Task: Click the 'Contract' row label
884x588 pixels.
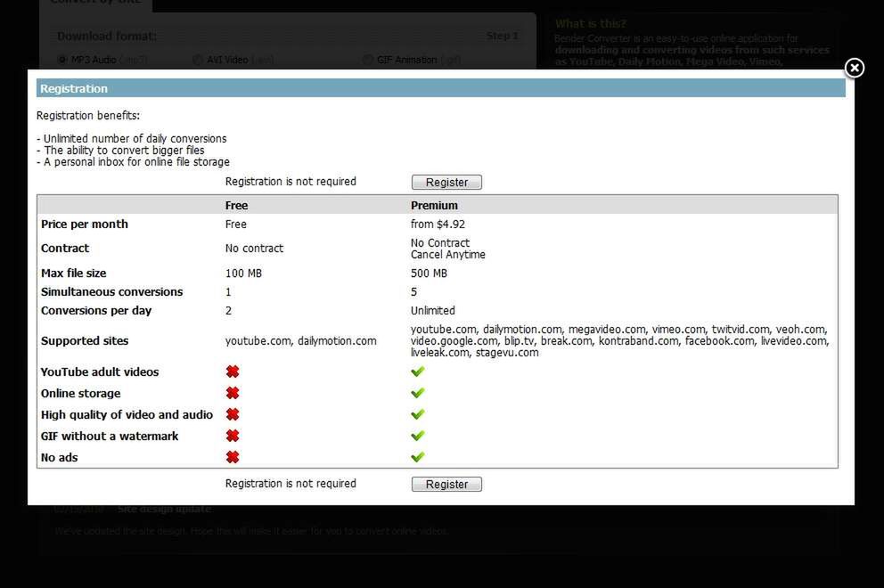Action: pyautogui.click(x=65, y=248)
